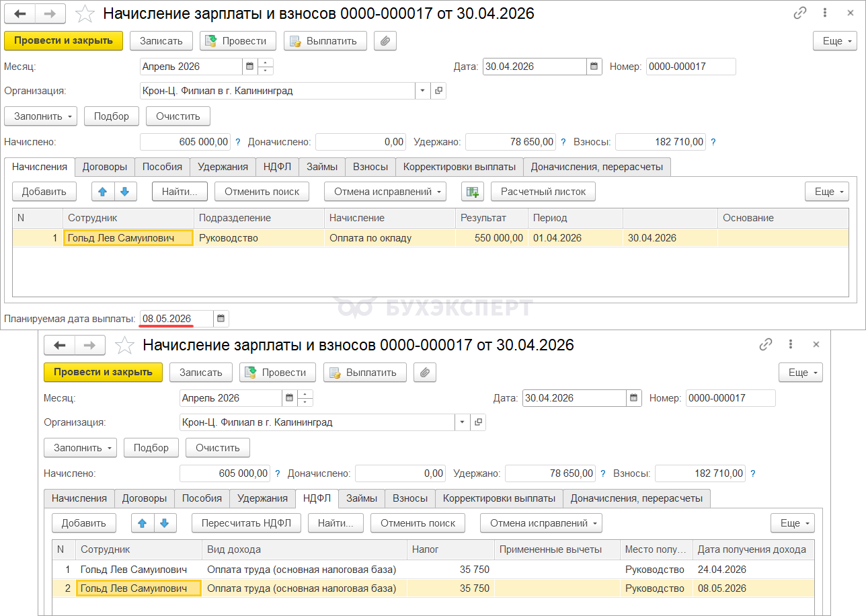Expand Организация dropdown in lower window
The height and width of the screenshot is (616, 866).
point(463,422)
